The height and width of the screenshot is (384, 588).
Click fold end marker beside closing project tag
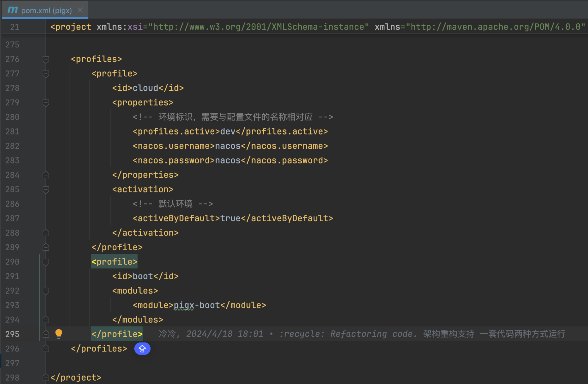pyautogui.click(x=46, y=377)
